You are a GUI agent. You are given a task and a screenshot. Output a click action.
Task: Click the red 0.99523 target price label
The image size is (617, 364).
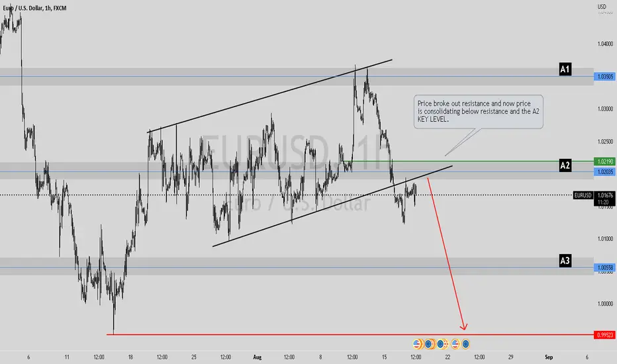[605, 335]
